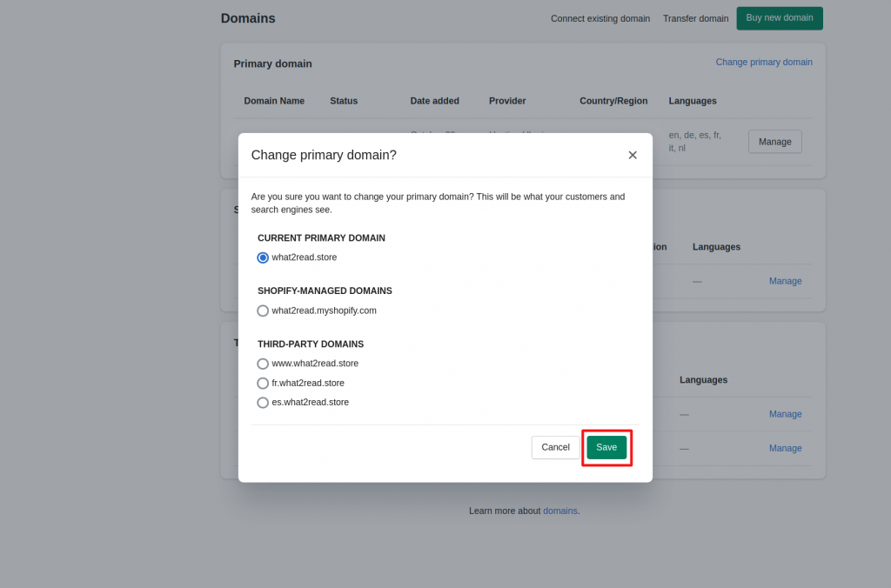Open the Buy new domain button

click(x=780, y=18)
